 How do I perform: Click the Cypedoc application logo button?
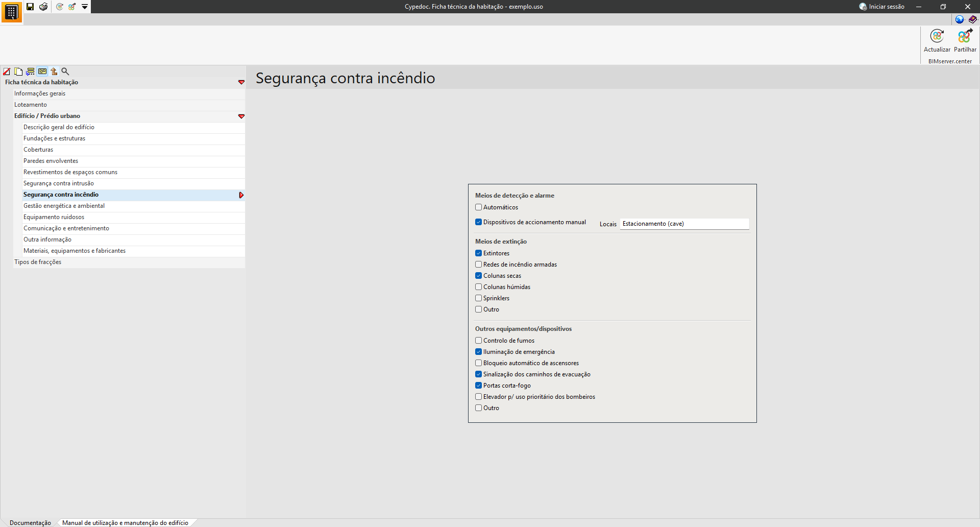11,12
